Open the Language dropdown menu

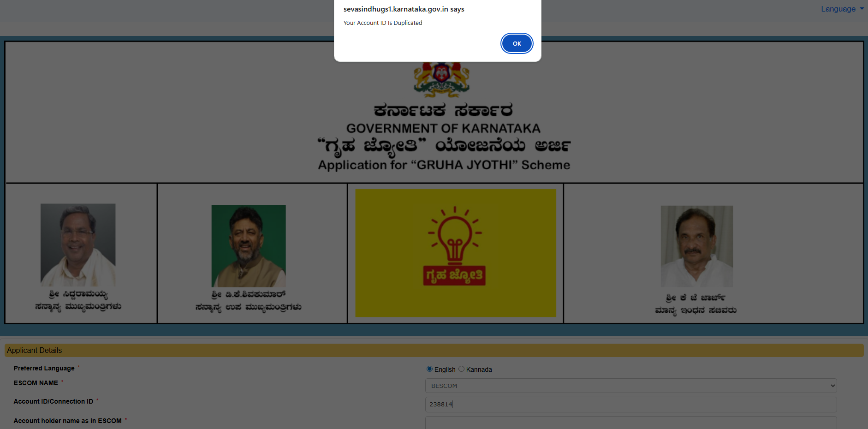[842, 9]
